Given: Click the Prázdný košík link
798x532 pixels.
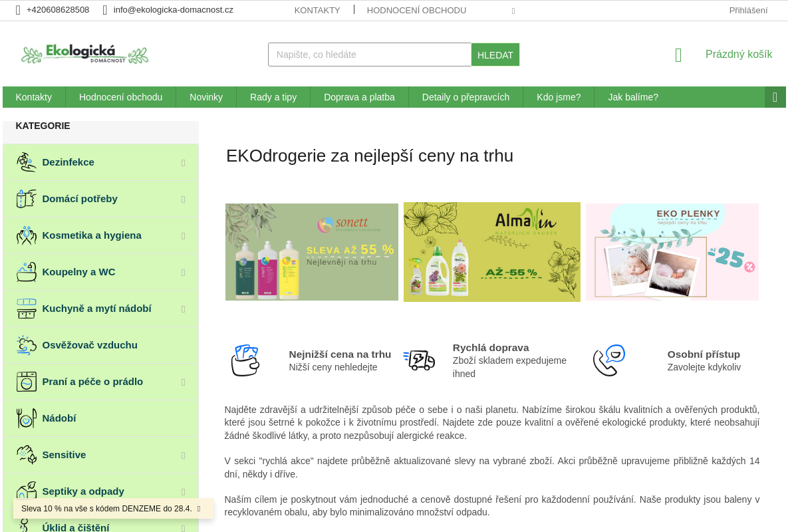Looking at the screenshot, I should pyautogui.click(x=739, y=55).
